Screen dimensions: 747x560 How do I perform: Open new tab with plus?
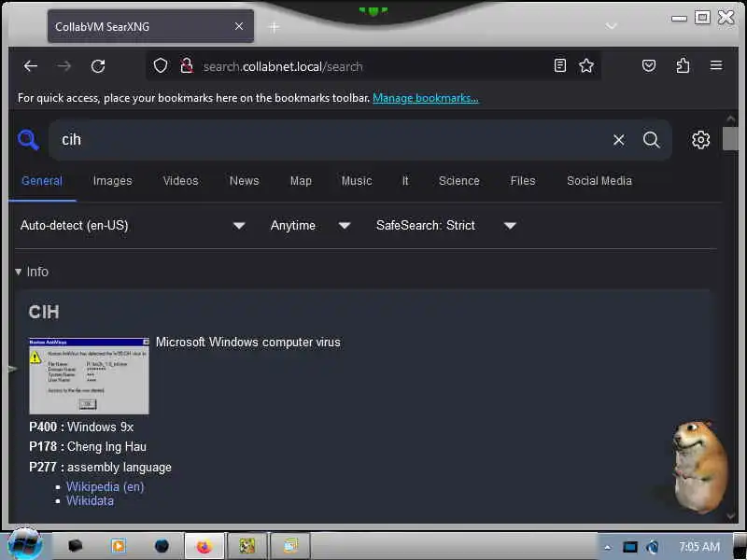274,27
